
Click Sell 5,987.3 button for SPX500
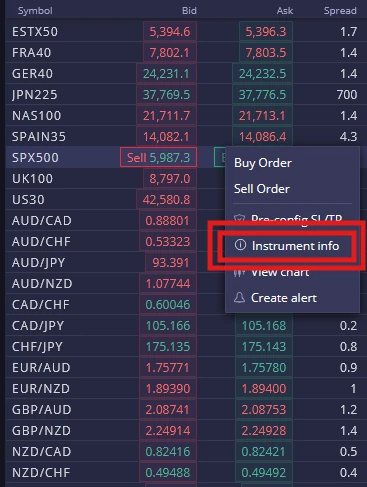[x=158, y=157]
